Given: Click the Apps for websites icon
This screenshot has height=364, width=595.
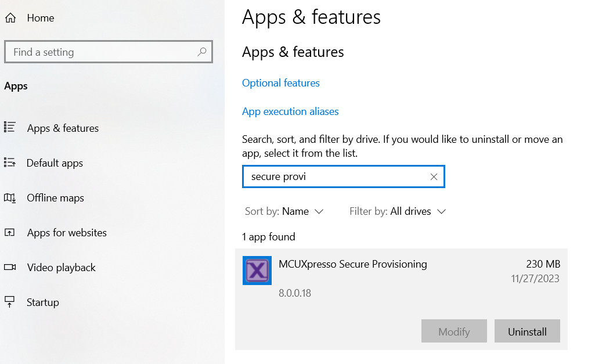Looking at the screenshot, I should [9, 232].
